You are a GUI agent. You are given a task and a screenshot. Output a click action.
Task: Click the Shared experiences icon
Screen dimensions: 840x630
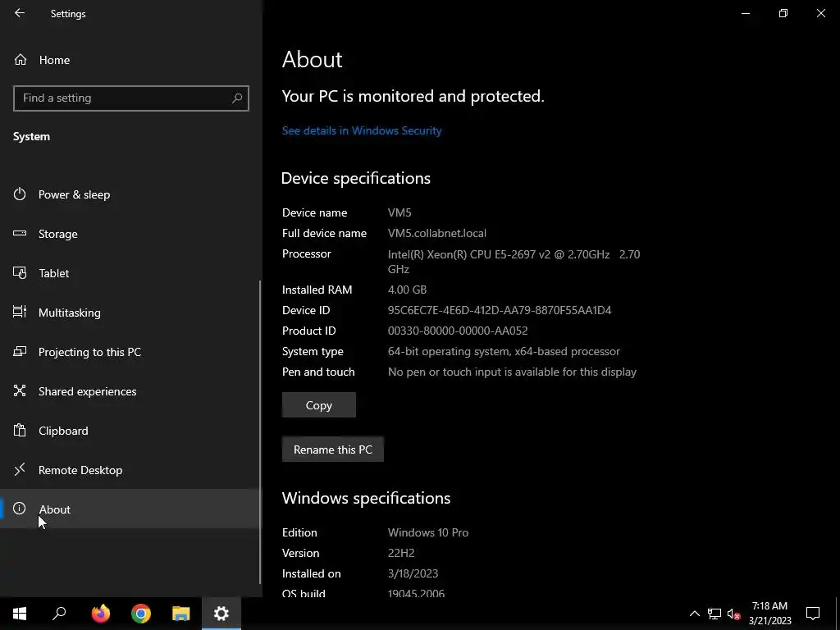(20, 390)
